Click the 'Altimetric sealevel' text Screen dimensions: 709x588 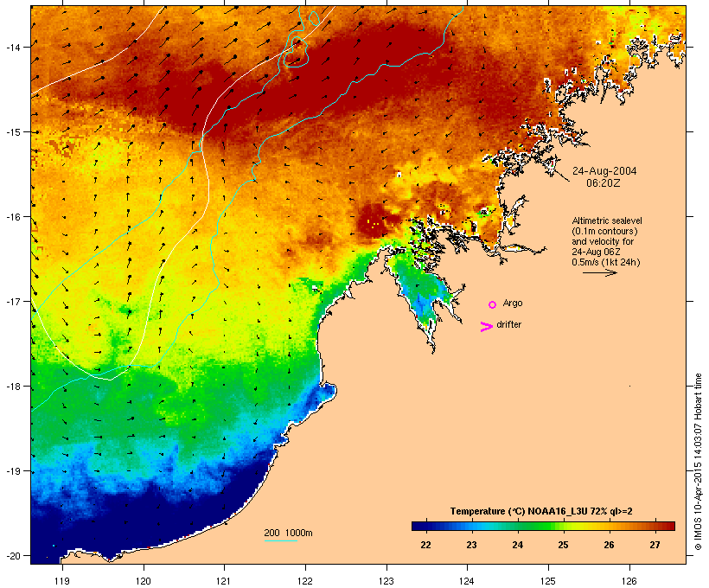tap(607, 220)
